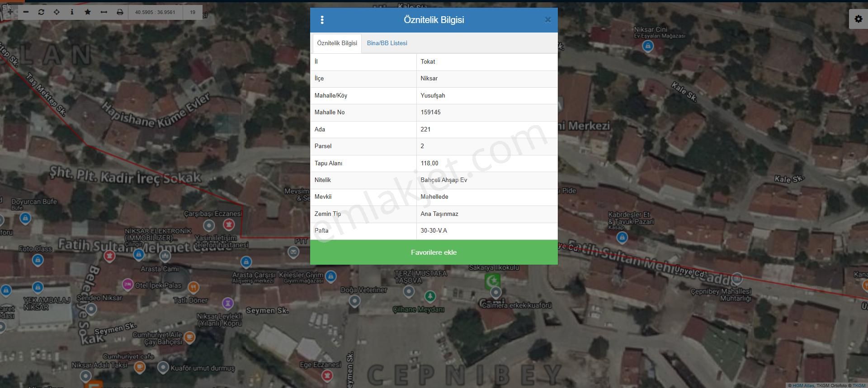Activate the crosshair locate tool

57,12
